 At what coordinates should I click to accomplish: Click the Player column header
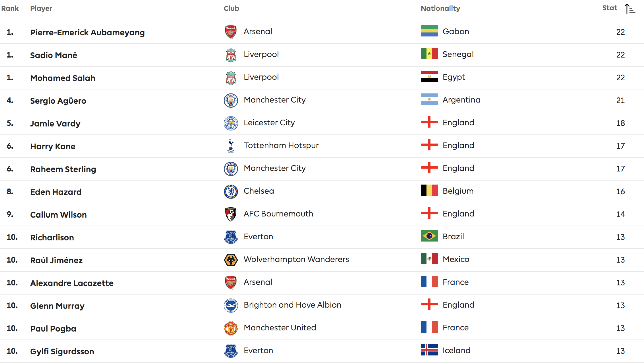pyautogui.click(x=41, y=9)
